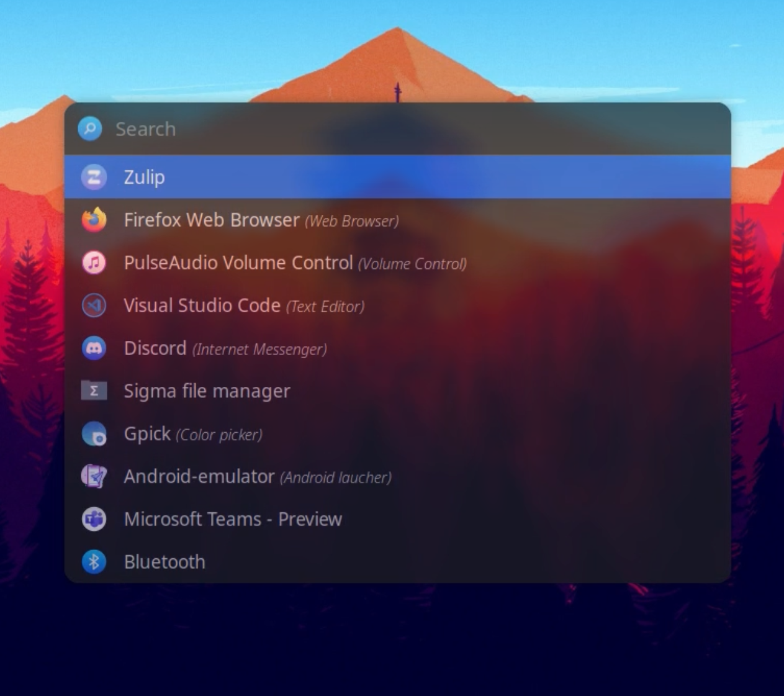The image size is (784, 696).
Task: Launch Zulip from the highlighted row
Action: click(x=397, y=177)
